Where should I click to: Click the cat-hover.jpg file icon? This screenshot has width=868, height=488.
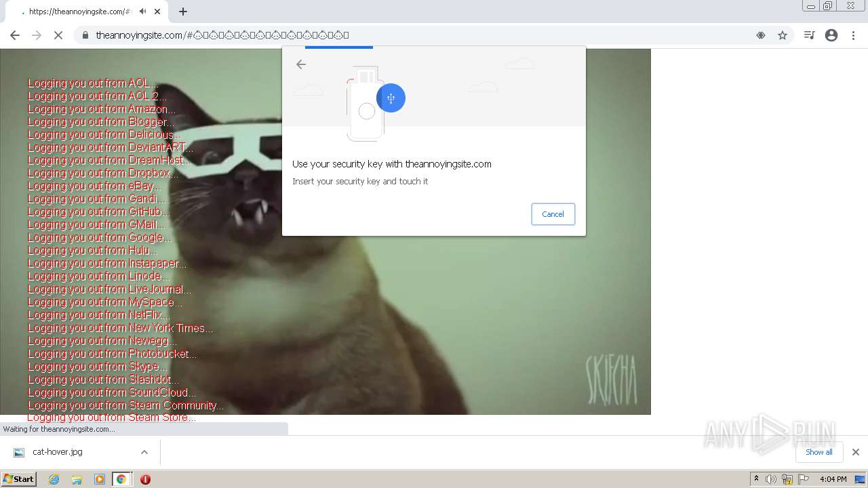pyautogui.click(x=19, y=452)
